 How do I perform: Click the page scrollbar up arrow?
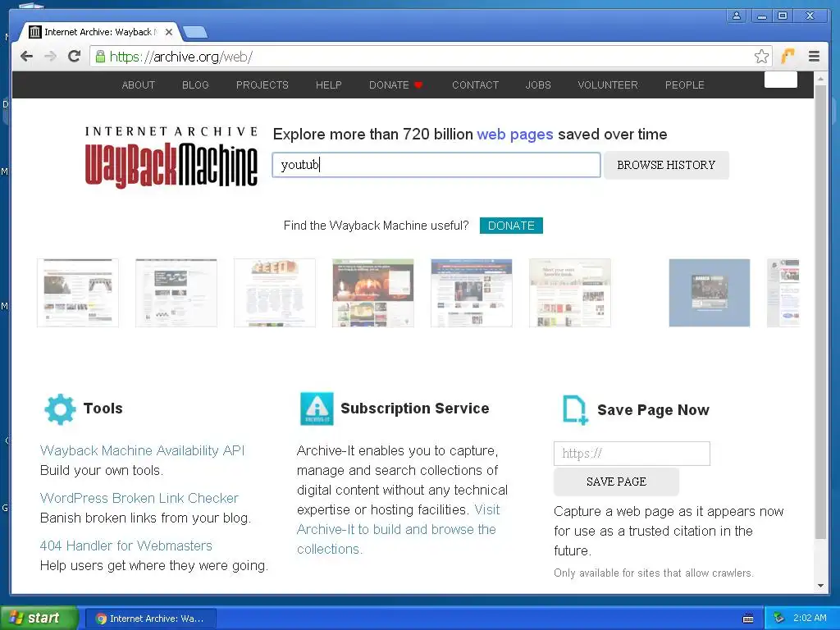[820, 79]
